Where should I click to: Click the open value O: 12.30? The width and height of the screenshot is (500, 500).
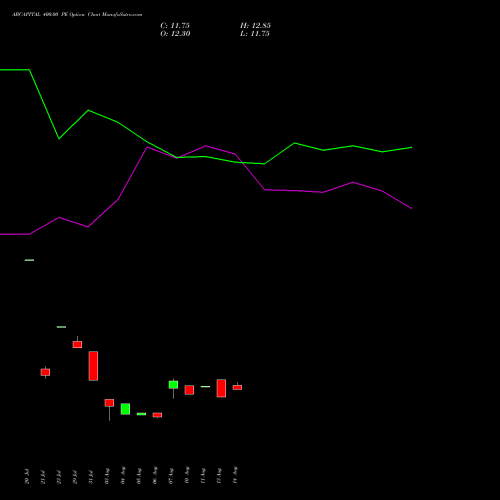pyautogui.click(x=175, y=34)
